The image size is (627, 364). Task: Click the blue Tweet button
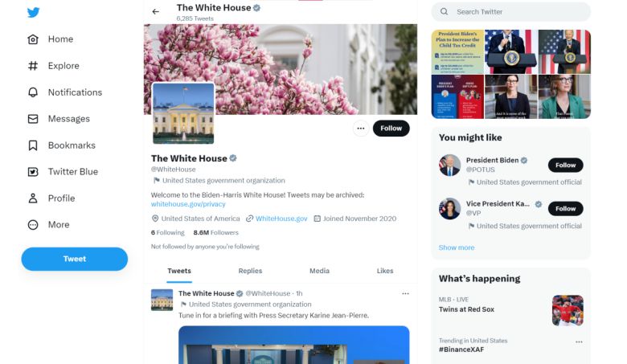click(75, 259)
